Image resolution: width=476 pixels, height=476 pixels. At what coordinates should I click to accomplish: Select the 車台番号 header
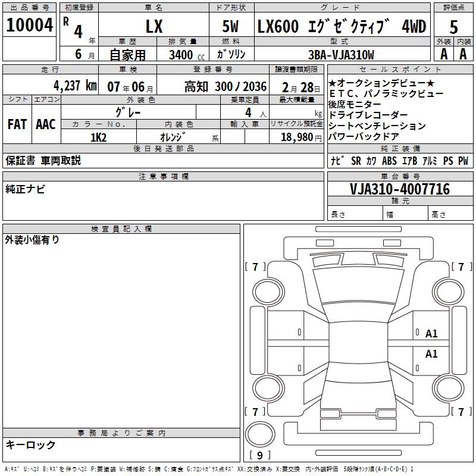click(400, 177)
